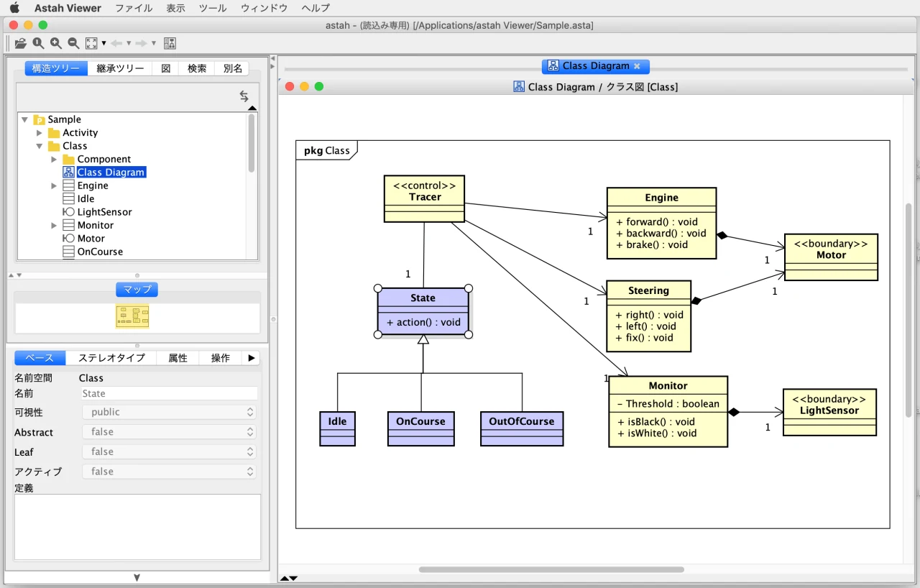
Task: Collapse the Class folder
Action: [40, 146]
